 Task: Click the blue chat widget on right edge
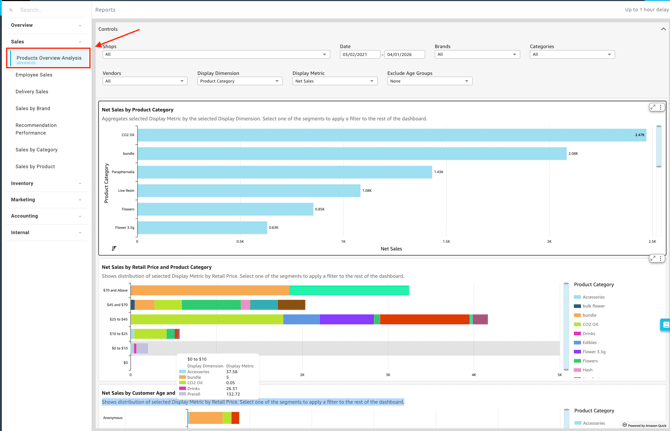pyautogui.click(x=665, y=325)
